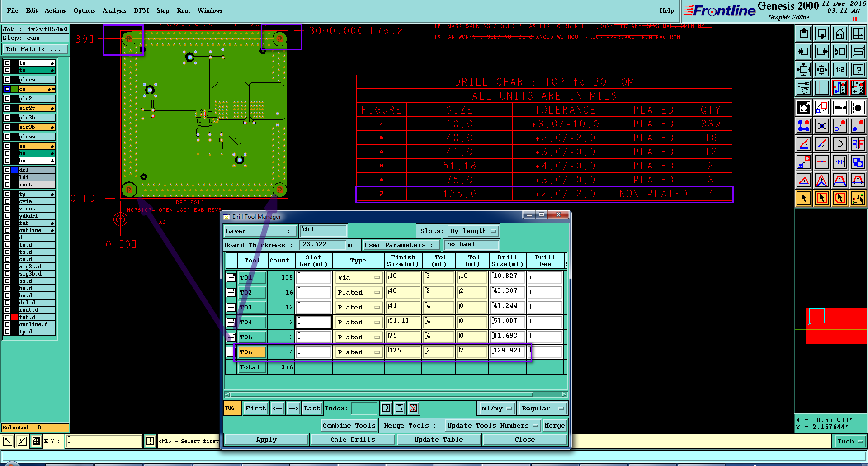Open the T01 Type 'Via' dropdown
868x466 pixels.
pyautogui.click(x=359, y=278)
